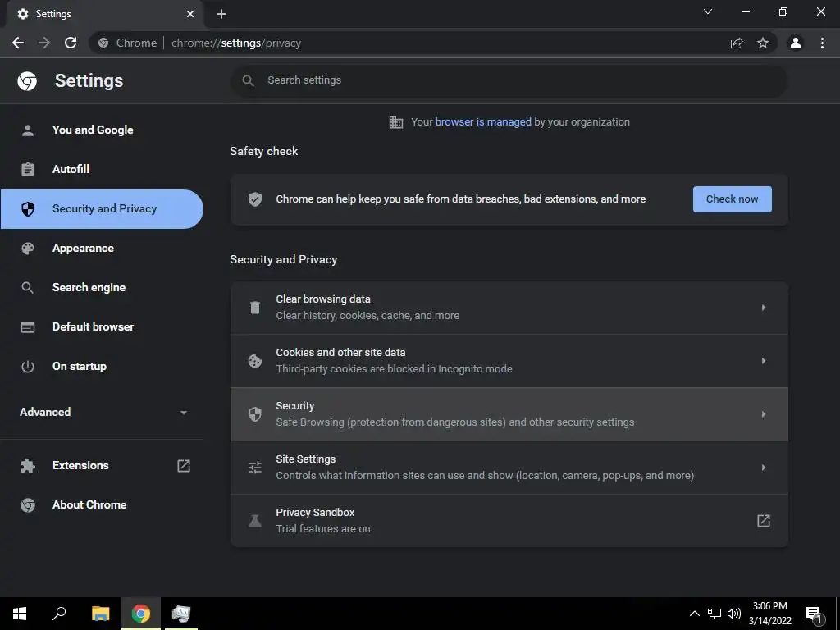Expand Cookies and other site data arrow
This screenshot has height=630, width=840.
[x=764, y=361]
